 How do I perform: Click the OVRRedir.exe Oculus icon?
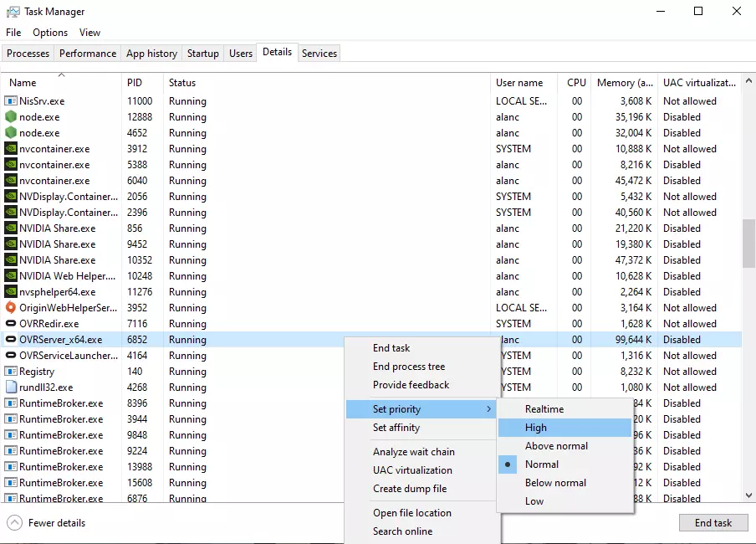point(11,324)
